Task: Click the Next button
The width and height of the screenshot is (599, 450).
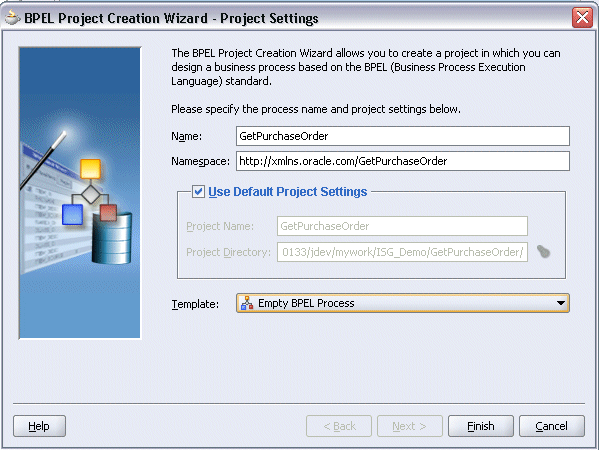Action: click(410, 426)
